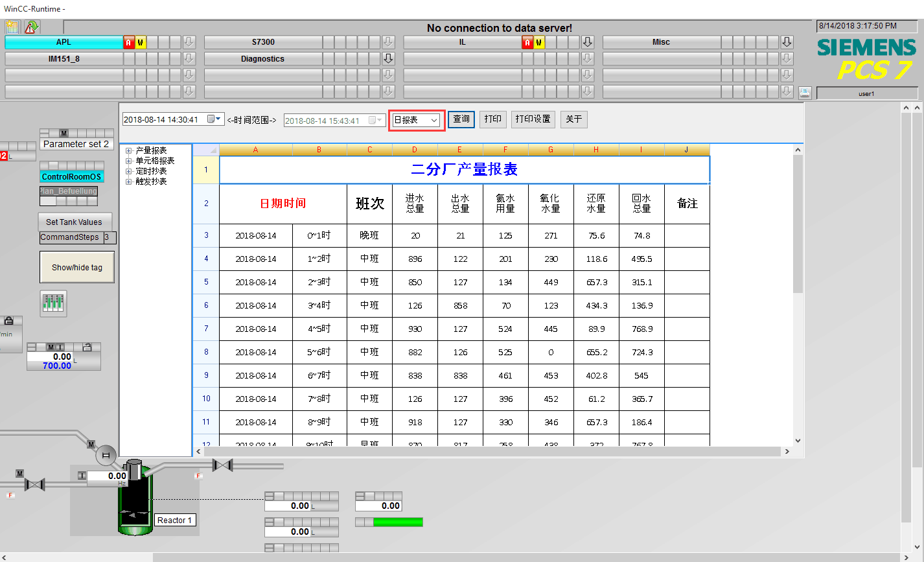Open the overview list icon at top-left

[x=13, y=27]
